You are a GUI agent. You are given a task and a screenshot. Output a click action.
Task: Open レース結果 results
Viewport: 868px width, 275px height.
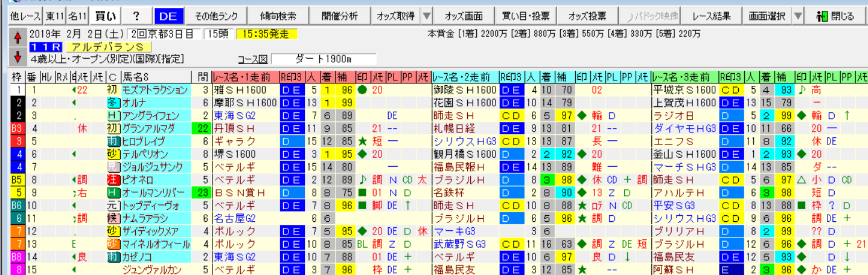712,16
